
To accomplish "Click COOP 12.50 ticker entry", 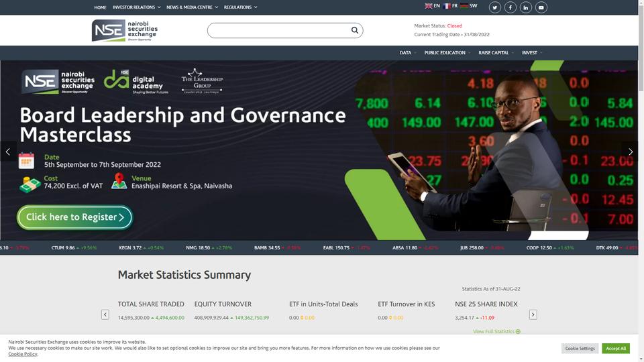I will click(550, 247).
